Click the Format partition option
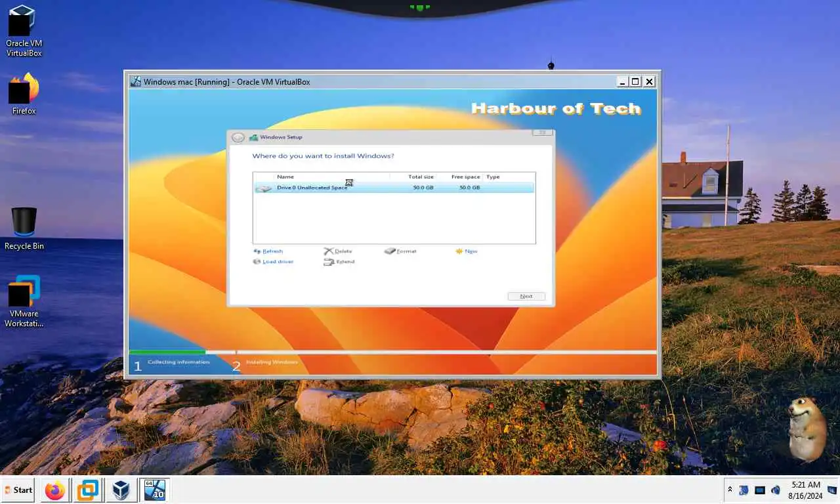 click(400, 251)
